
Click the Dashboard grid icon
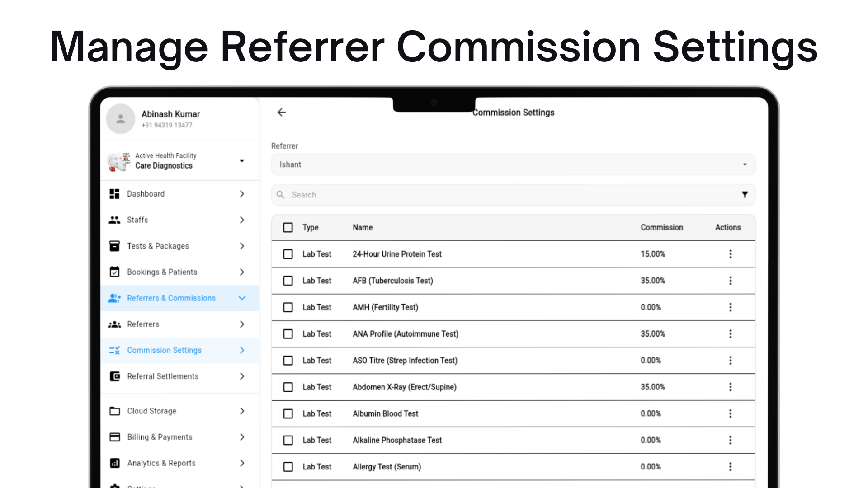tap(115, 194)
